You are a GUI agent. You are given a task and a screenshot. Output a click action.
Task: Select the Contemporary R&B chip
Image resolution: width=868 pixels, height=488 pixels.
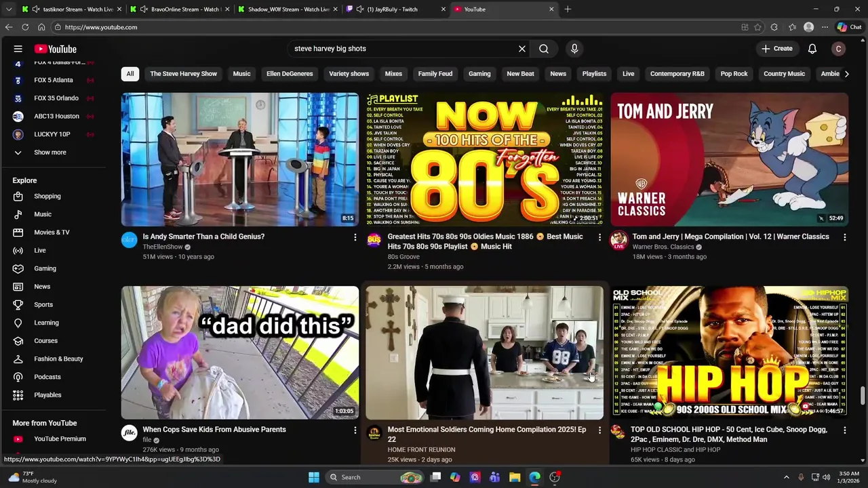click(677, 74)
